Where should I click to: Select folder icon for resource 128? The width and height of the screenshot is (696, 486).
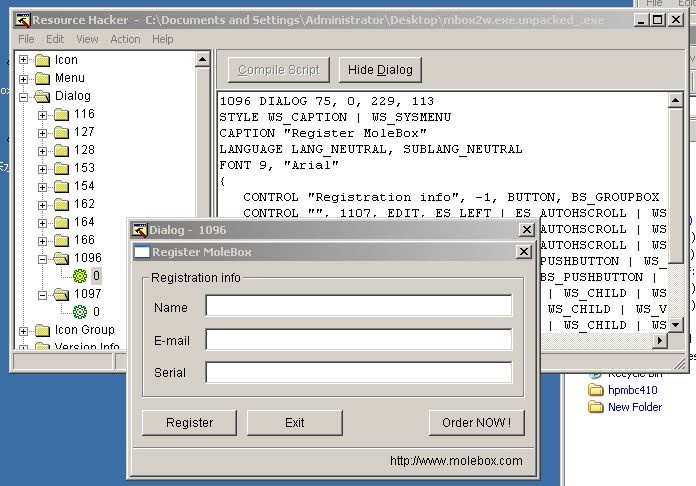coord(61,151)
